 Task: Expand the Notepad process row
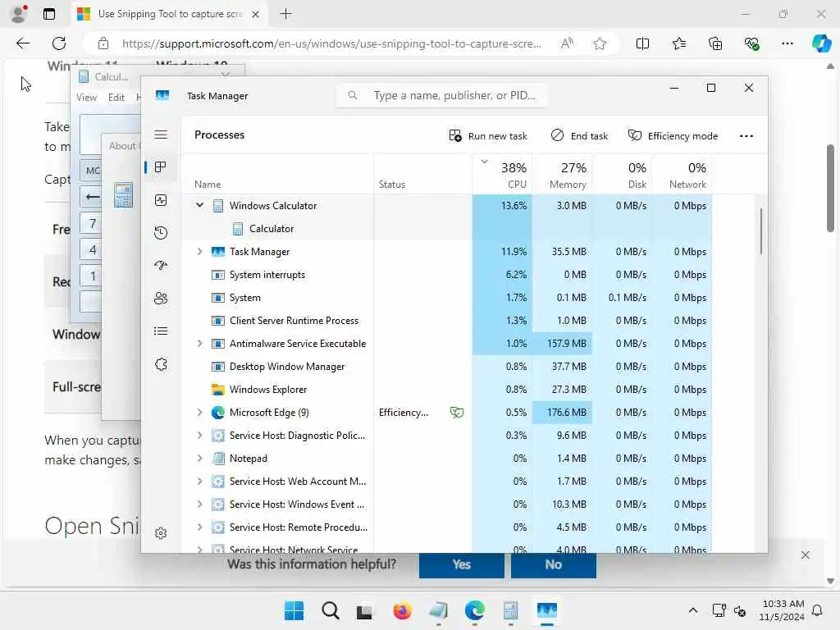click(x=200, y=459)
